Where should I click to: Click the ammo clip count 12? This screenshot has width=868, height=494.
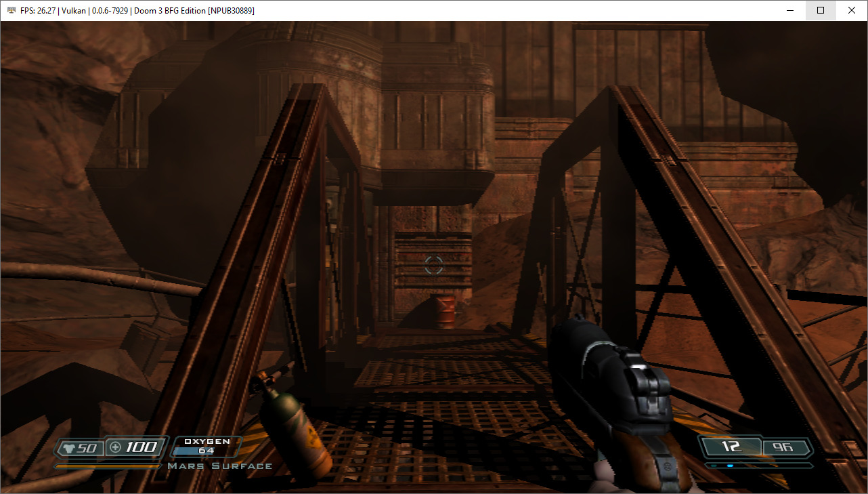(x=732, y=447)
